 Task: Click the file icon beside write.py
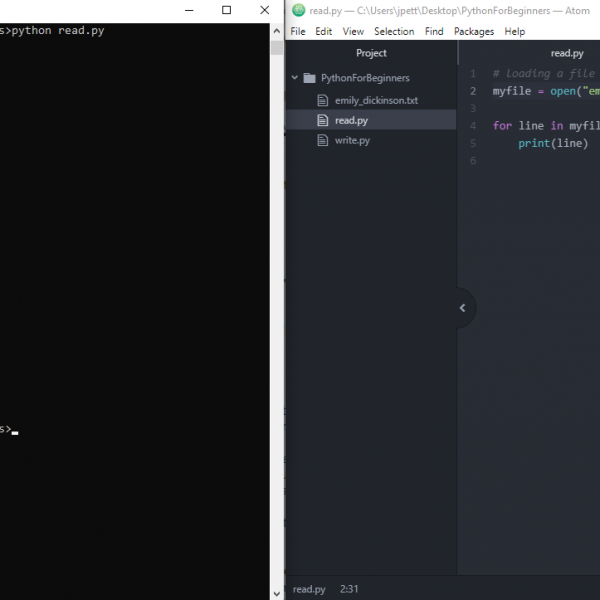[x=323, y=140]
